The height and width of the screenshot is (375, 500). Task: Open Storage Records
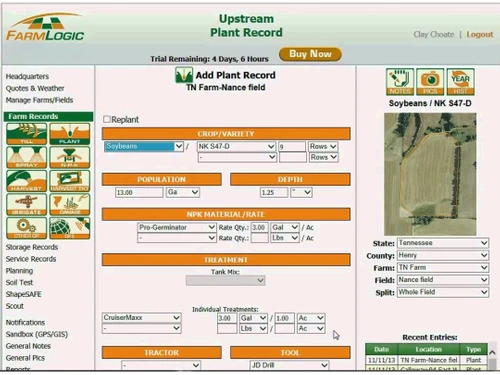click(32, 247)
